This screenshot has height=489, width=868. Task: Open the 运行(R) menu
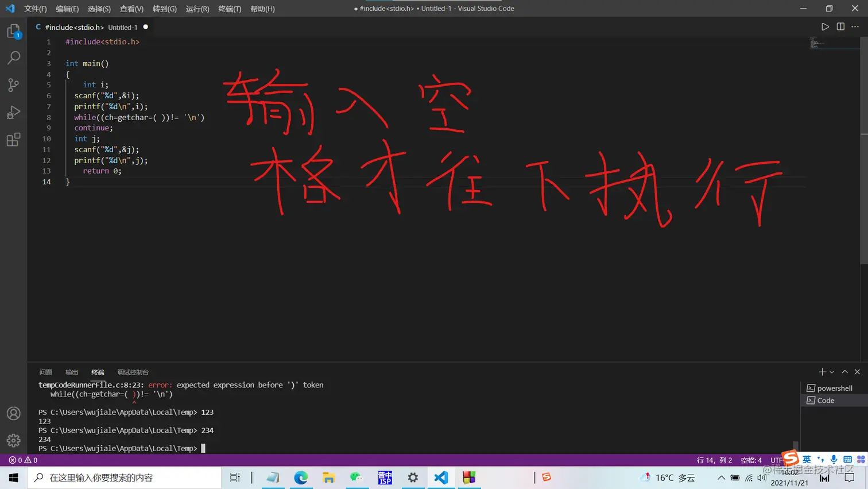coord(197,9)
